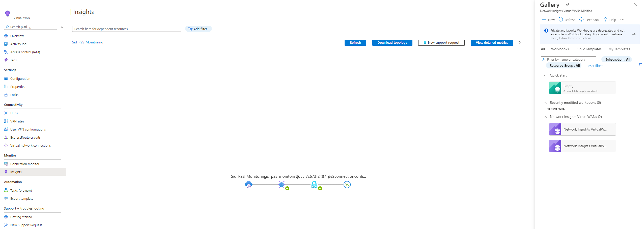Click View detailed metrics button
Image resolution: width=644 pixels, height=229 pixels.
coord(492,43)
